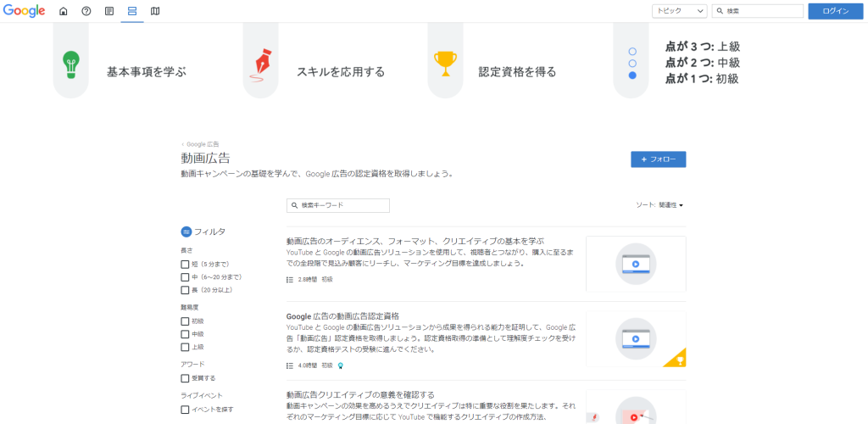868x424 pixels.
Task: Click the green light bulb icon
Action: pos(71,64)
